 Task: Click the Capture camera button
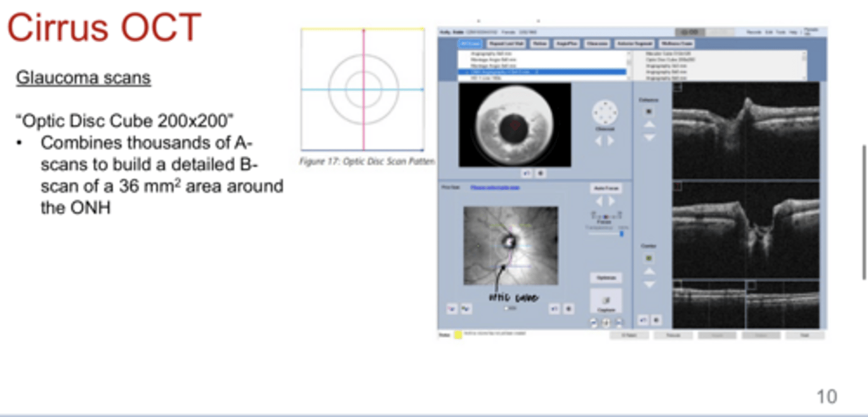pos(606,301)
